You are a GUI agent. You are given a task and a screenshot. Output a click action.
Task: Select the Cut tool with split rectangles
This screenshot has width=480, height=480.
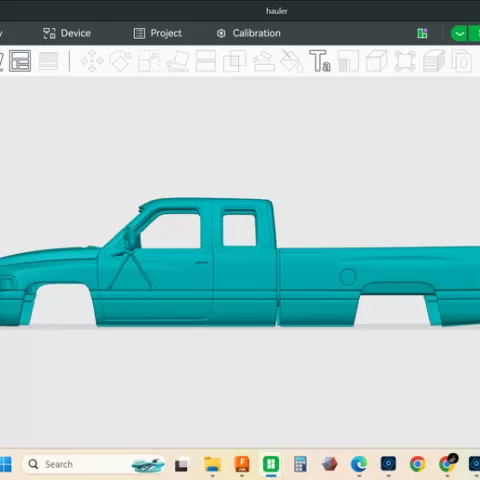[206, 61]
